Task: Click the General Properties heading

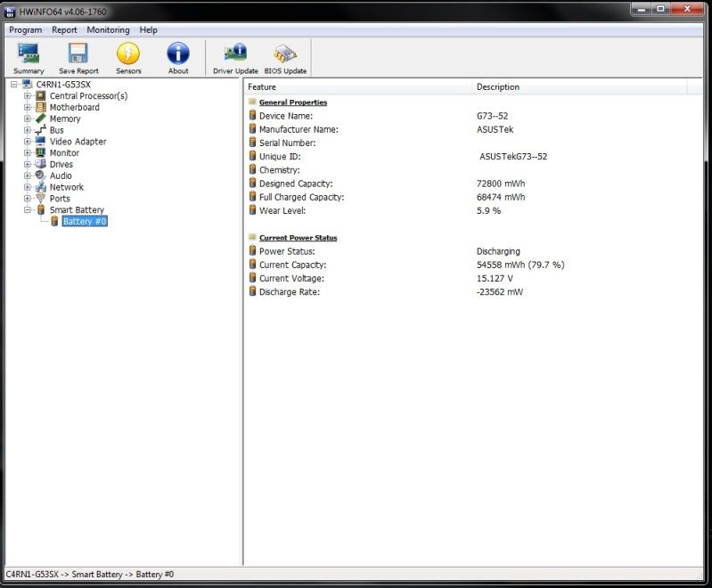Action: [x=293, y=102]
